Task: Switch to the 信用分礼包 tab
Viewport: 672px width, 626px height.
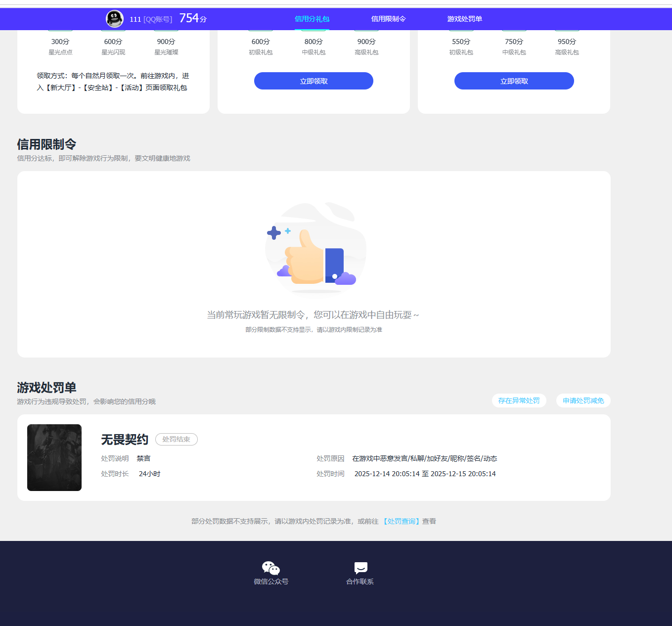Action: pos(312,19)
